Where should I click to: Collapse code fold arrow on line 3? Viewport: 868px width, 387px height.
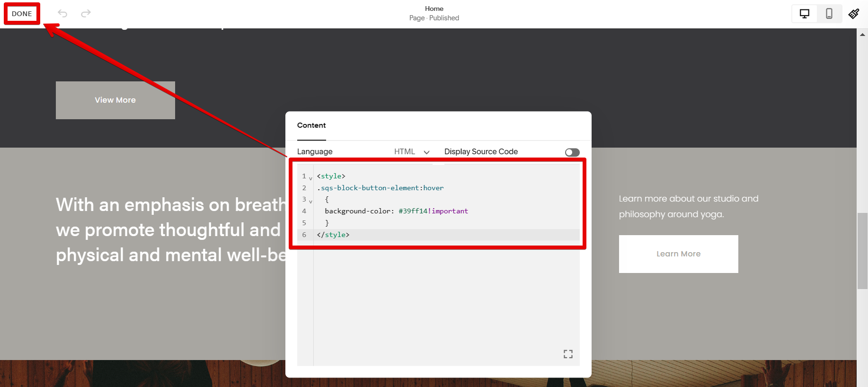[x=310, y=202]
